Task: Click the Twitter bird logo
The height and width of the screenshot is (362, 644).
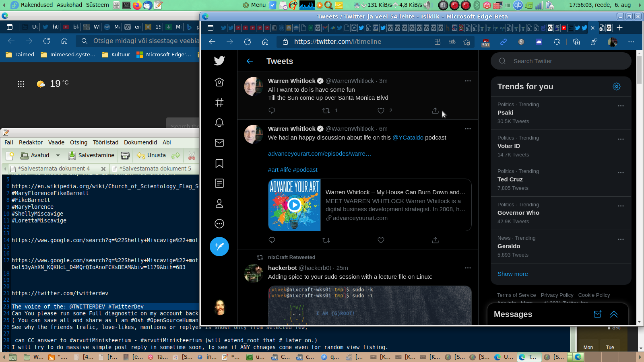Action: (x=219, y=61)
